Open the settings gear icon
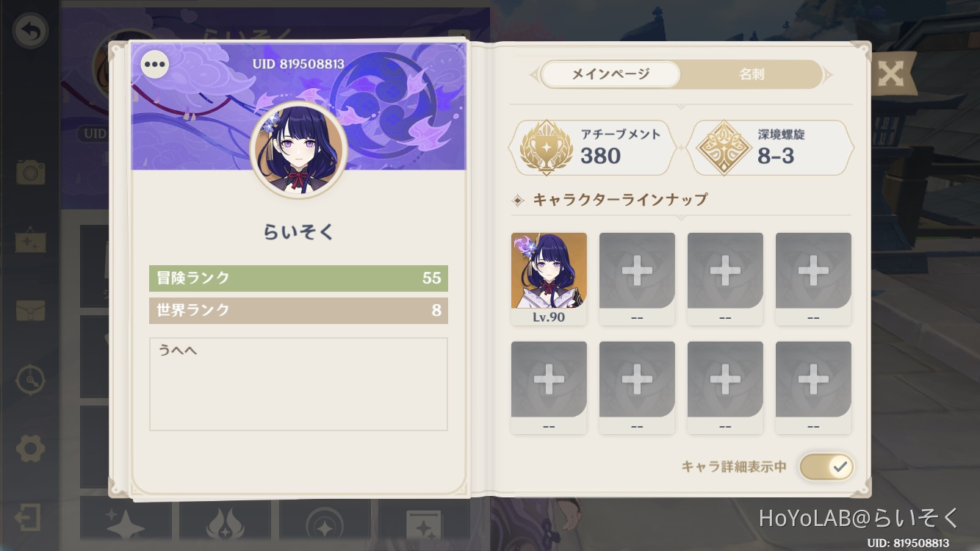Screen dimensions: 980x551 point(31,448)
